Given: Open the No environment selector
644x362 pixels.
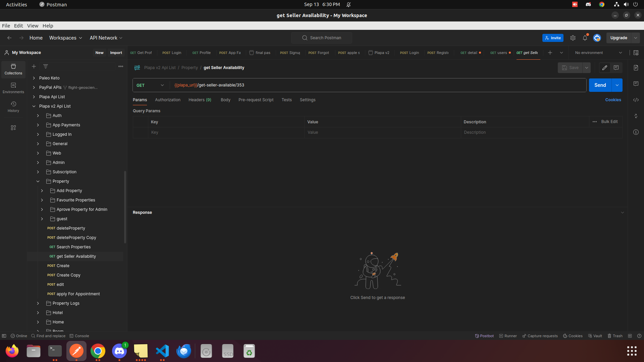Looking at the screenshot, I should pyautogui.click(x=598, y=53).
